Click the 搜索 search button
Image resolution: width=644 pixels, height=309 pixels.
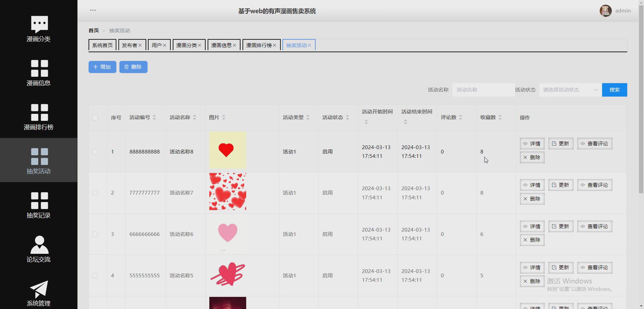614,90
